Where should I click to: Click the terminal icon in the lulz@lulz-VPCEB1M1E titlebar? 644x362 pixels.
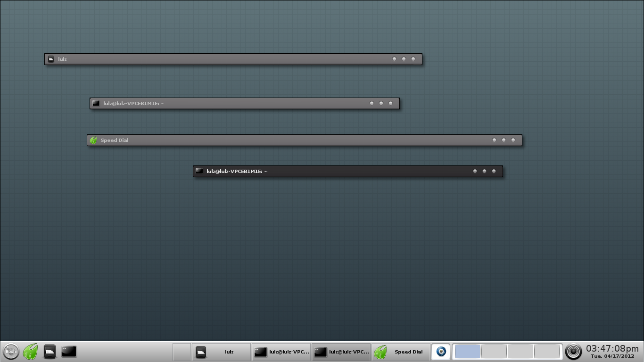point(96,103)
